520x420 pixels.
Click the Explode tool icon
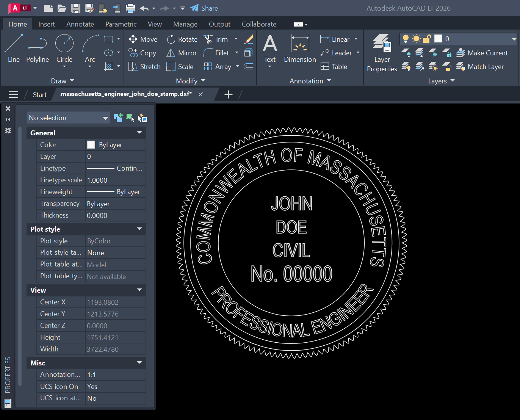point(248,53)
